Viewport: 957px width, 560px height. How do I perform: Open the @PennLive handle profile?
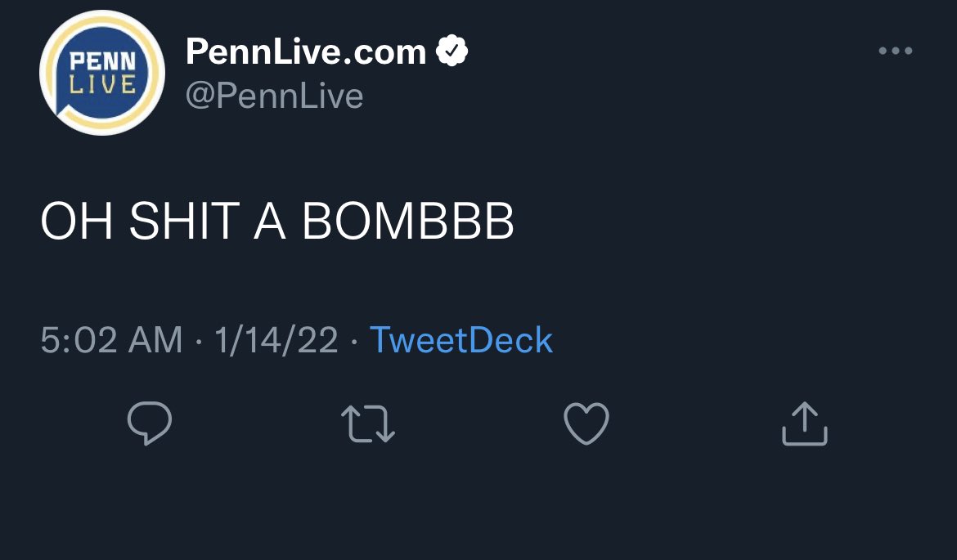click(274, 96)
